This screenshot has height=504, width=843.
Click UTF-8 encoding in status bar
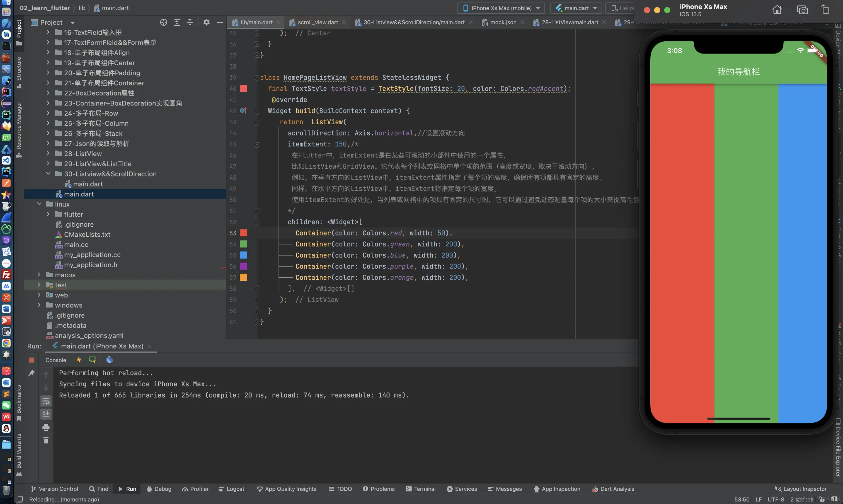[x=776, y=499]
